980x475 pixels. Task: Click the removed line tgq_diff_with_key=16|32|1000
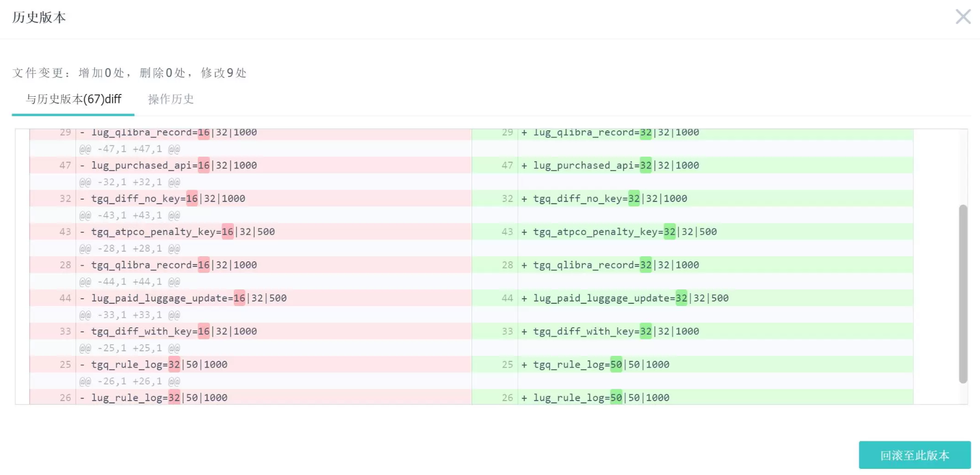(x=251, y=331)
